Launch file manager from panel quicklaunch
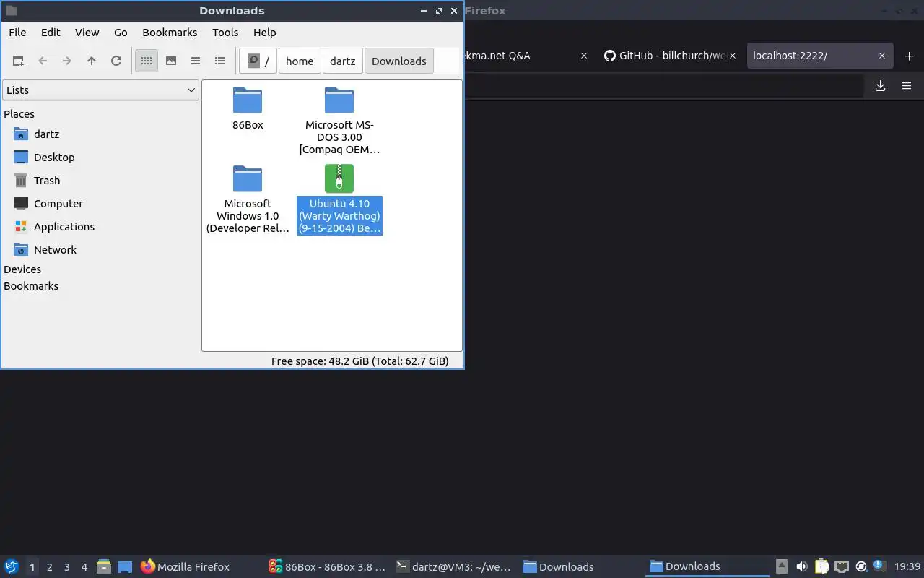The height and width of the screenshot is (578, 924). [104, 567]
